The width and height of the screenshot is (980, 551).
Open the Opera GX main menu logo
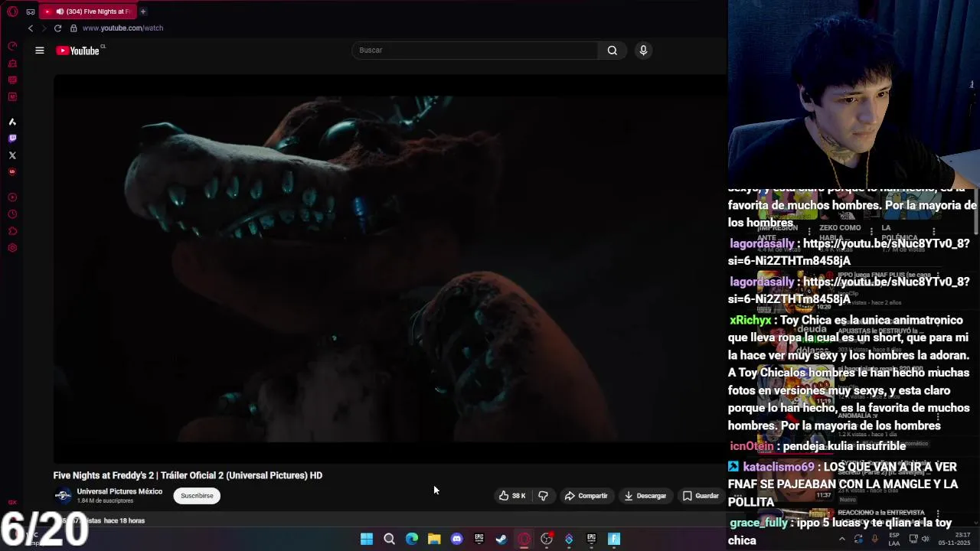(12, 11)
